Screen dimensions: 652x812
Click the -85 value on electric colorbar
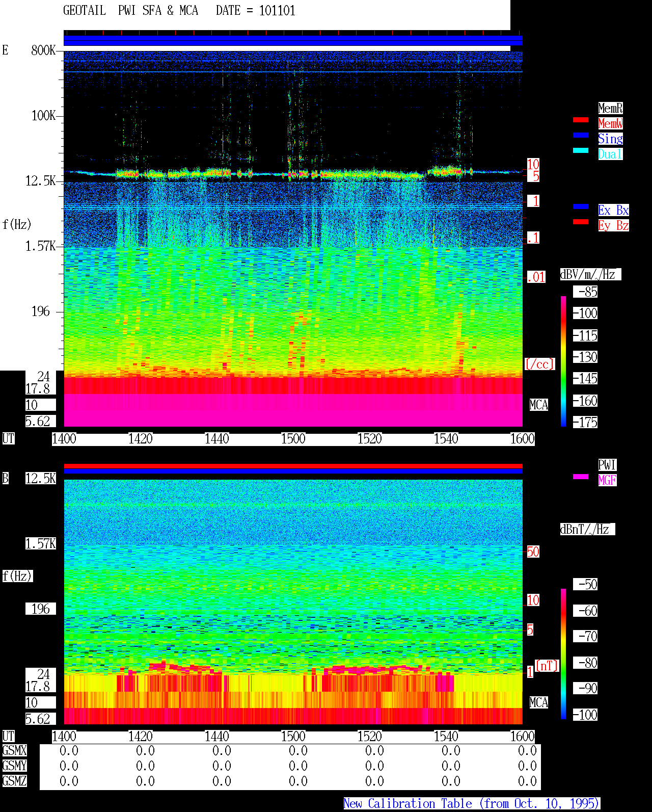(586, 292)
